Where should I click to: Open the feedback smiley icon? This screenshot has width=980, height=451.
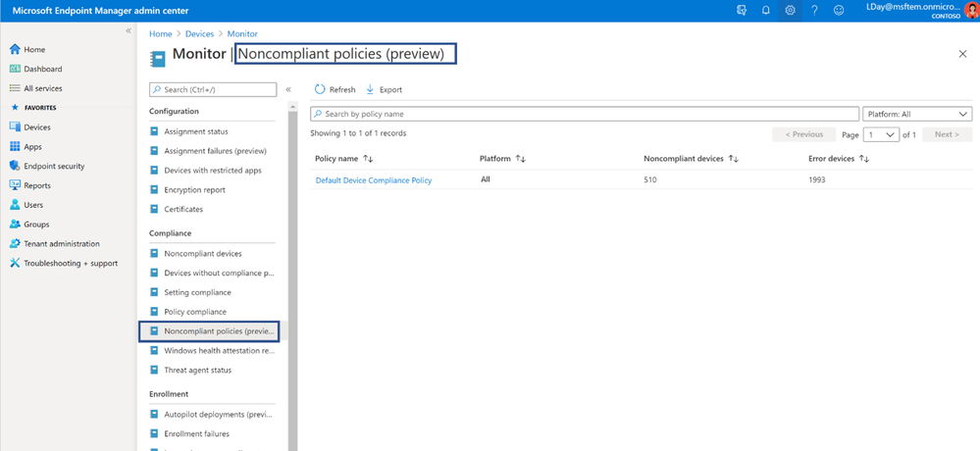coord(839,11)
